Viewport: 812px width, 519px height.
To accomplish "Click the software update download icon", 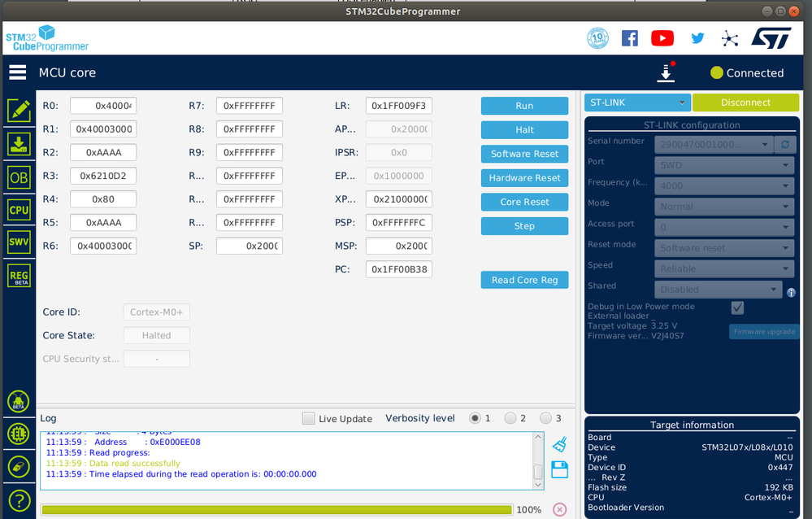I will tap(666, 72).
